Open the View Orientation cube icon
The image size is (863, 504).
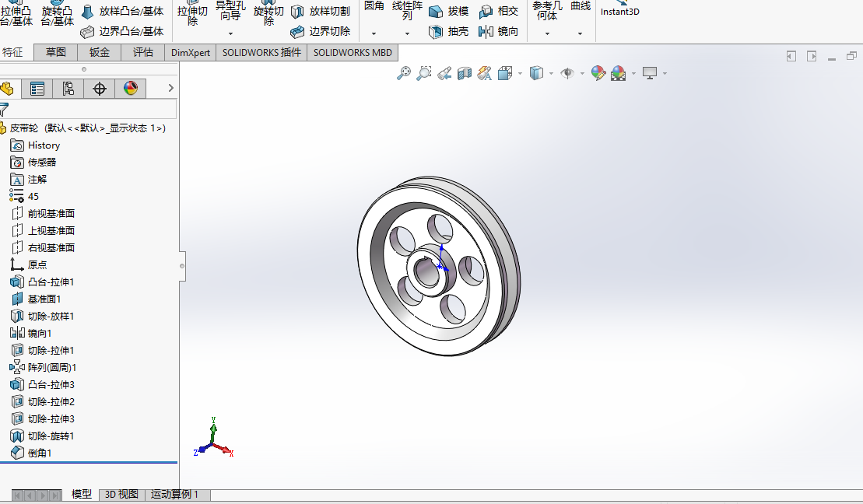click(505, 73)
